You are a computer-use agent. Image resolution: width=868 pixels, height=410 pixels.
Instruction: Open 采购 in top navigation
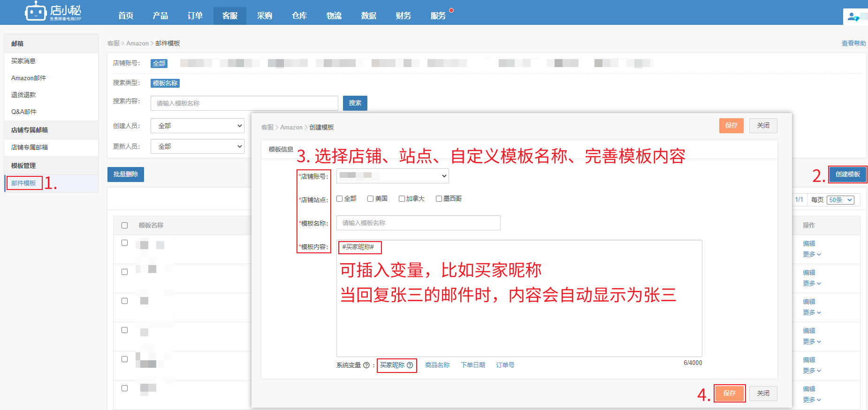tap(265, 15)
